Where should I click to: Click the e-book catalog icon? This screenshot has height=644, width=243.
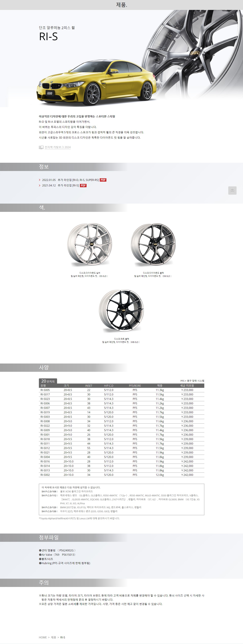click(41, 147)
